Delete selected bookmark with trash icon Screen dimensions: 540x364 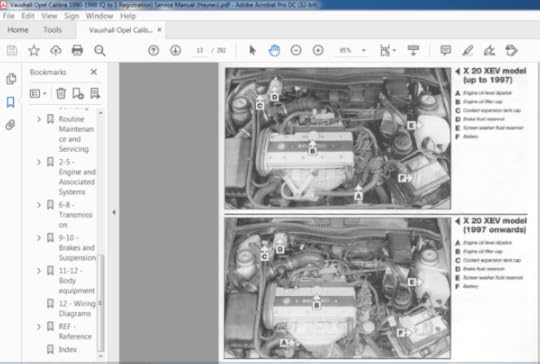(x=61, y=93)
